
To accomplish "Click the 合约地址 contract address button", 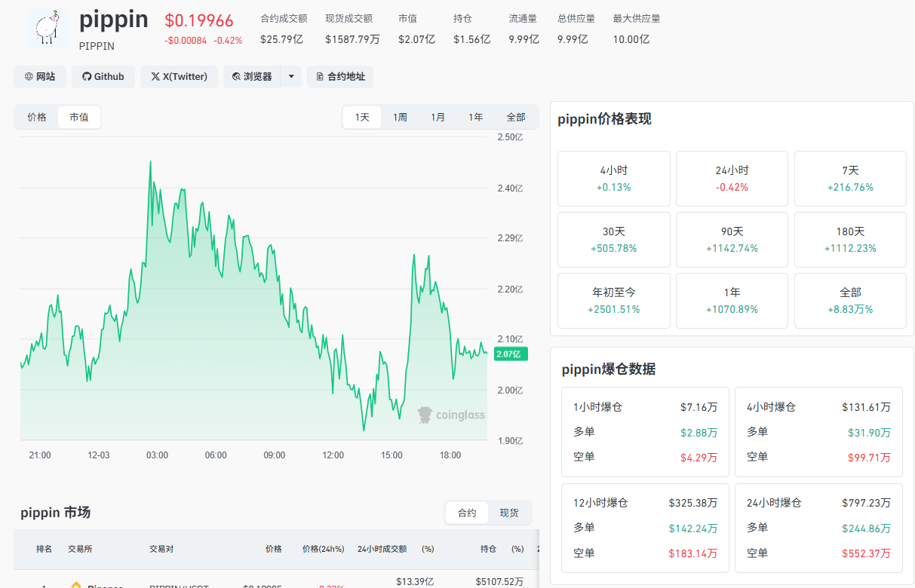I will [340, 76].
